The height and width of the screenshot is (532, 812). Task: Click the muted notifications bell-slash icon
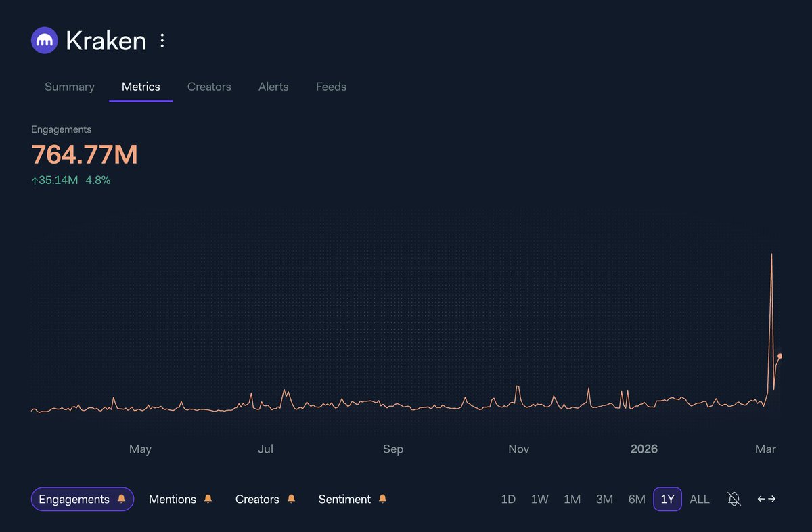pos(734,499)
